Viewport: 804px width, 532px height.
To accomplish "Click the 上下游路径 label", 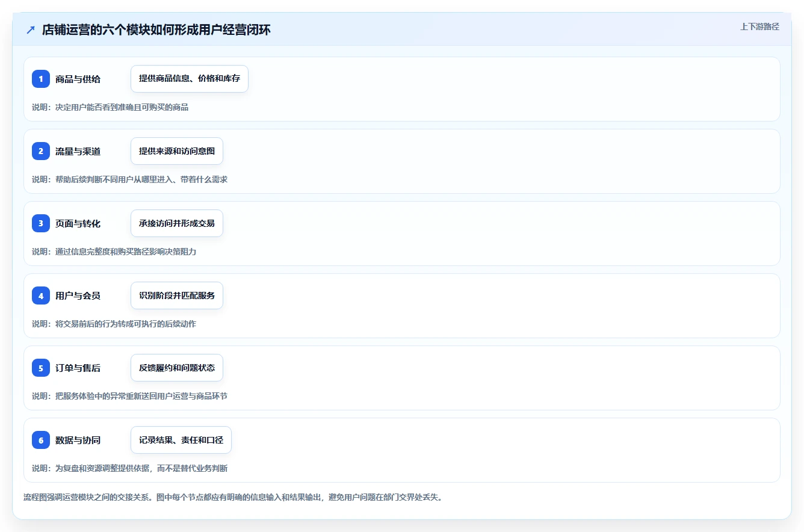I will [759, 26].
